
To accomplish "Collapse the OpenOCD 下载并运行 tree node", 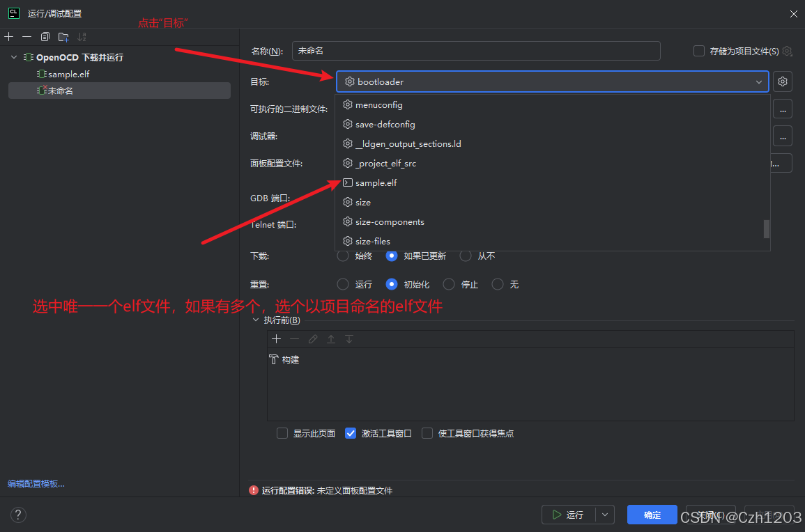I will (x=13, y=56).
